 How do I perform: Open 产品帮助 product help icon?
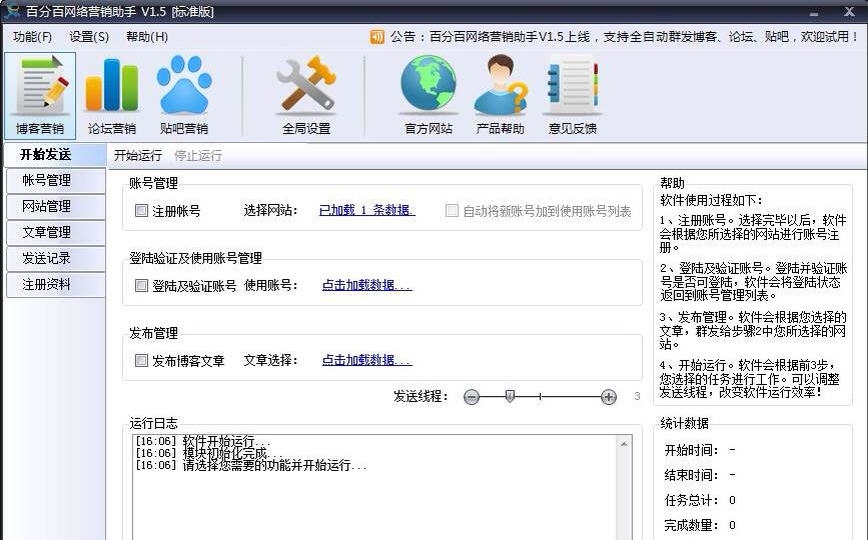500,95
